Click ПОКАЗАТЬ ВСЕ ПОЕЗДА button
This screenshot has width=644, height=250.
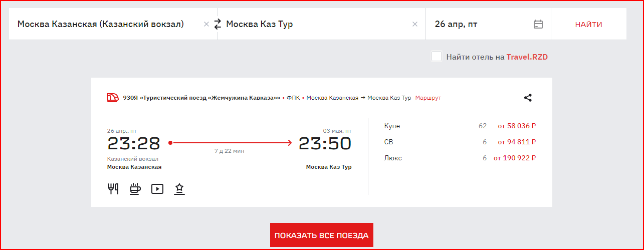click(322, 235)
